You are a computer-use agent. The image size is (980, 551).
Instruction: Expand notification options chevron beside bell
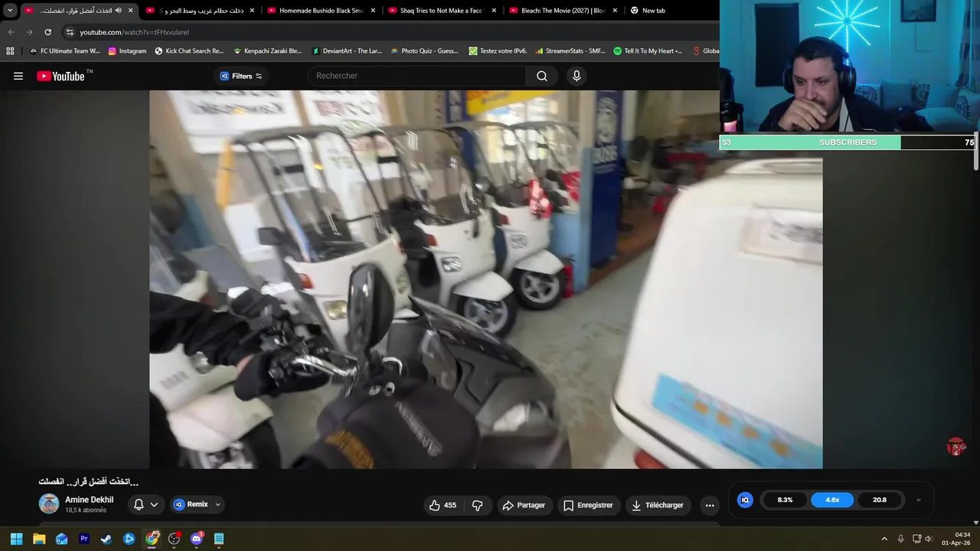154,504
